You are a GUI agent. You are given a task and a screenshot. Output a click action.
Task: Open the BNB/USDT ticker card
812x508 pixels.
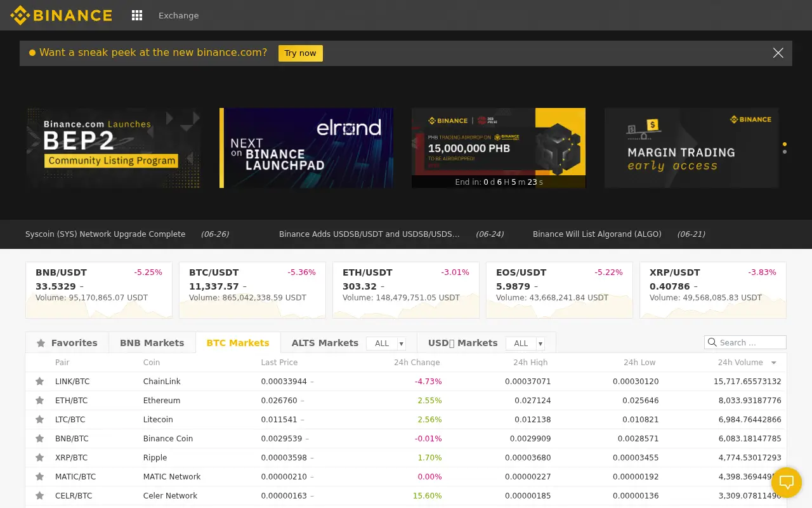tap(99, 290)
